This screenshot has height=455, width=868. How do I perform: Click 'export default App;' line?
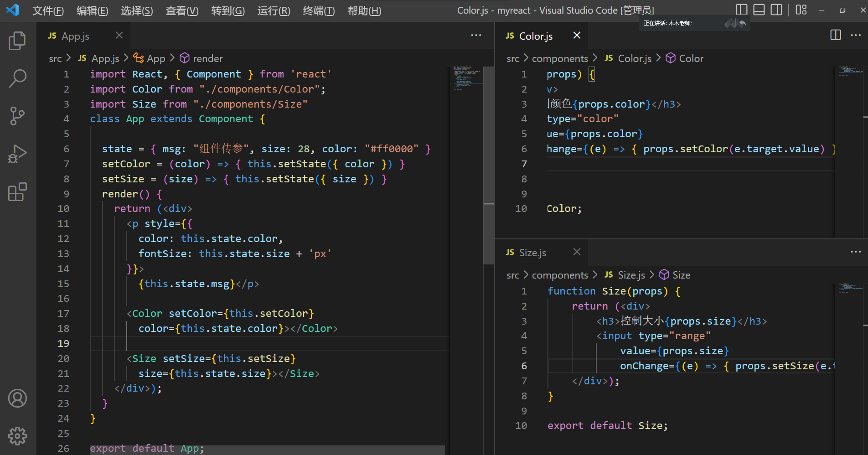pyautogui.click(x=147, y=449)
